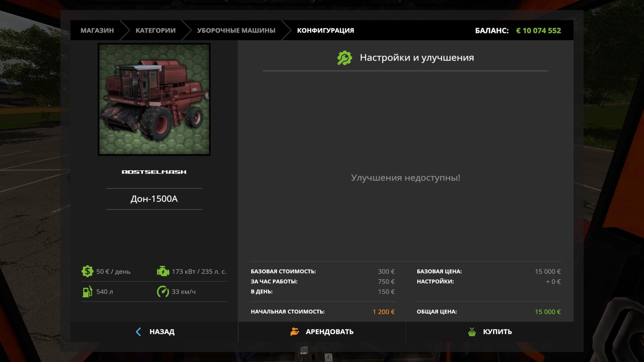Select the Конфигурация breadcrumb step
Image resolution: width=644 pixels, height=362 pixels.
click(x=325, y=30)
